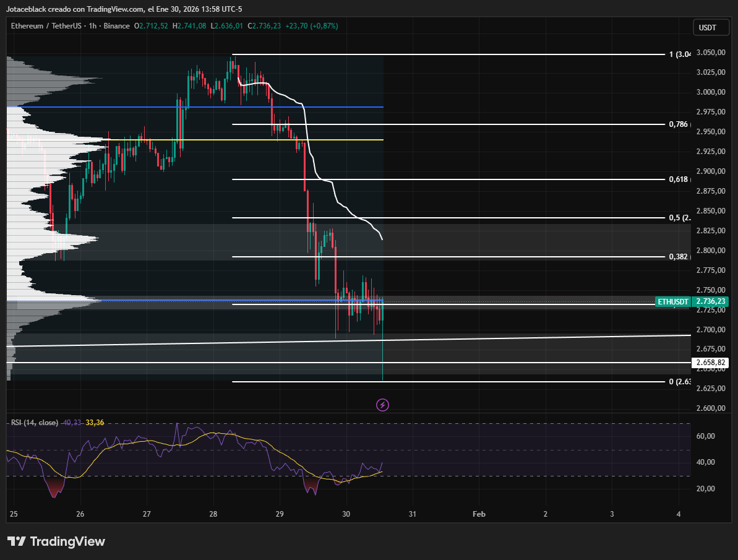Click the 28 date label on time axis
This screenshot has width=738, height=560.
(213, 514)
